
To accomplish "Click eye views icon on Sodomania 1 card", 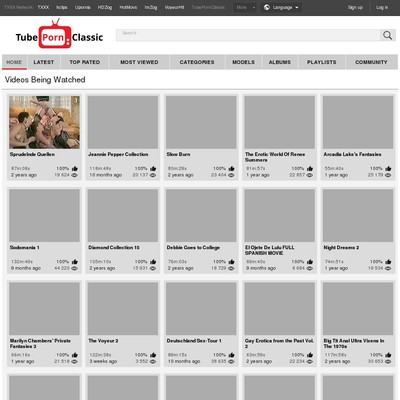I will 75,268.
